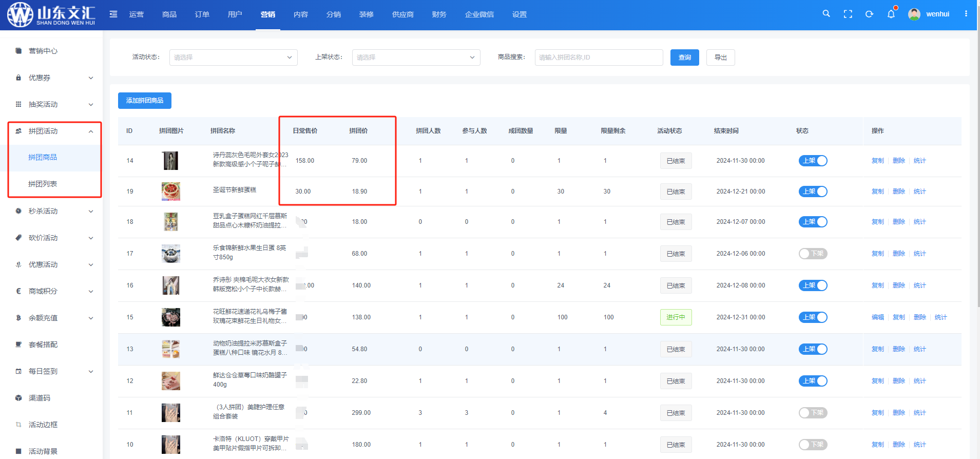Switch to the 财务 top menu
The image size is (980, 459).
click(x=439, y=14)
